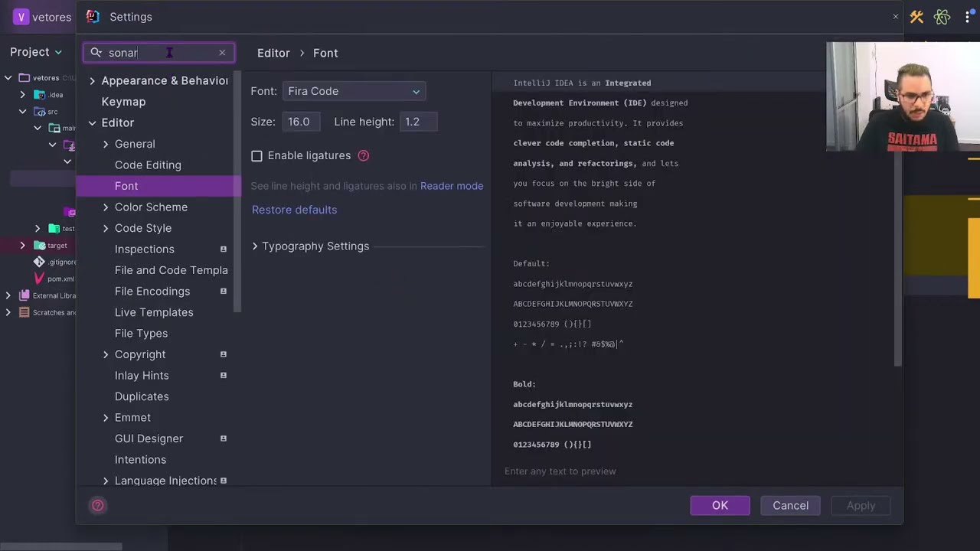Click the build hammer-and-wrench icon in toolbar
This screenshot has width=980, height=551.
point(916,17)
